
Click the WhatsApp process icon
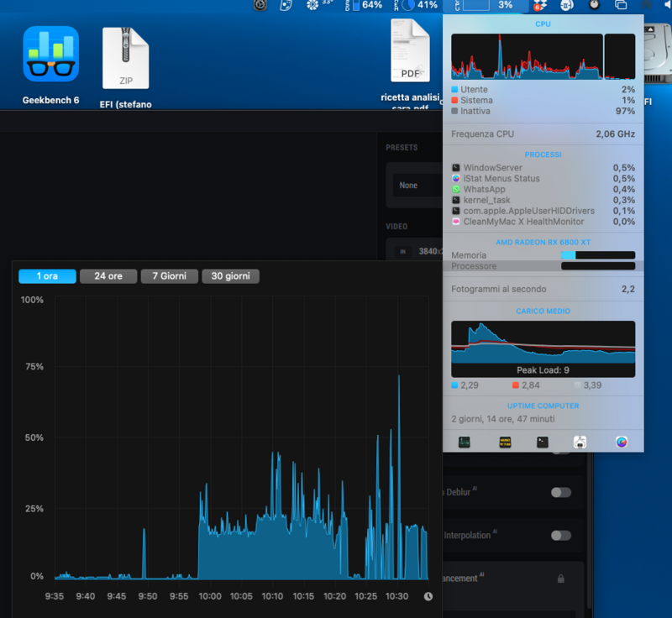click(x=456, y=189)
